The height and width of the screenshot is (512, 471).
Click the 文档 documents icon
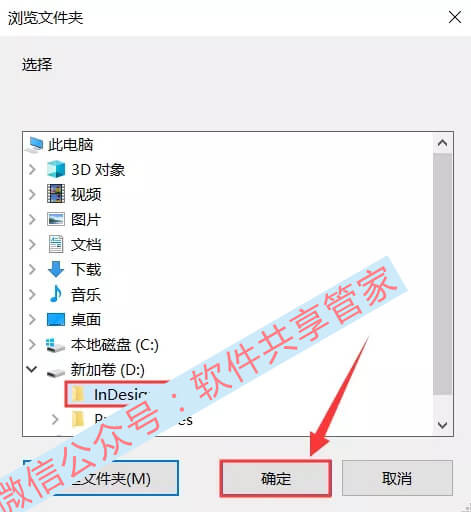(x=56, y=244)
